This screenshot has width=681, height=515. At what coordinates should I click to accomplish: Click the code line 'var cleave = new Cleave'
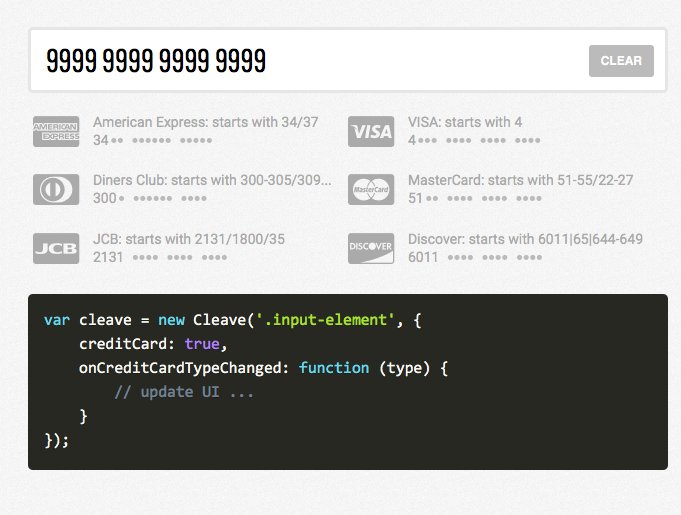232,320
